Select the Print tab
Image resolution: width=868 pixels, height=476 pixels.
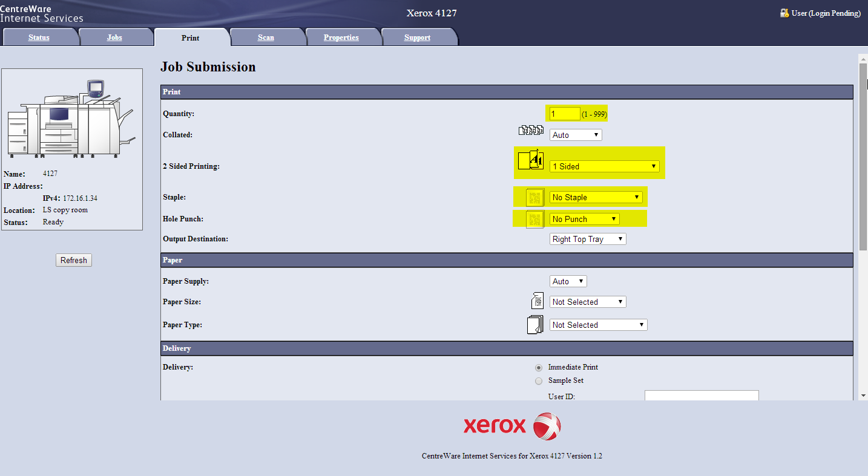point(191,37)
